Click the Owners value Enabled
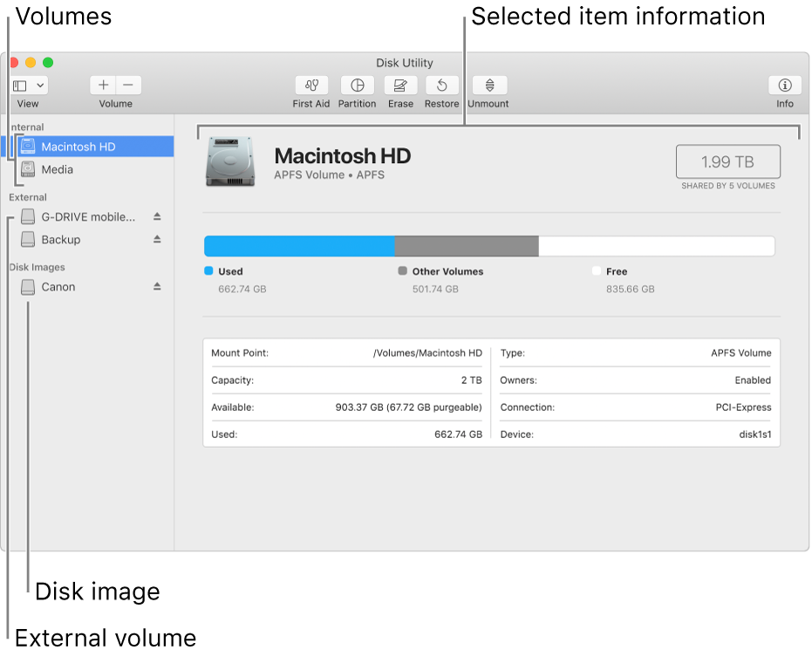812x650 pixels. point(753,380)
